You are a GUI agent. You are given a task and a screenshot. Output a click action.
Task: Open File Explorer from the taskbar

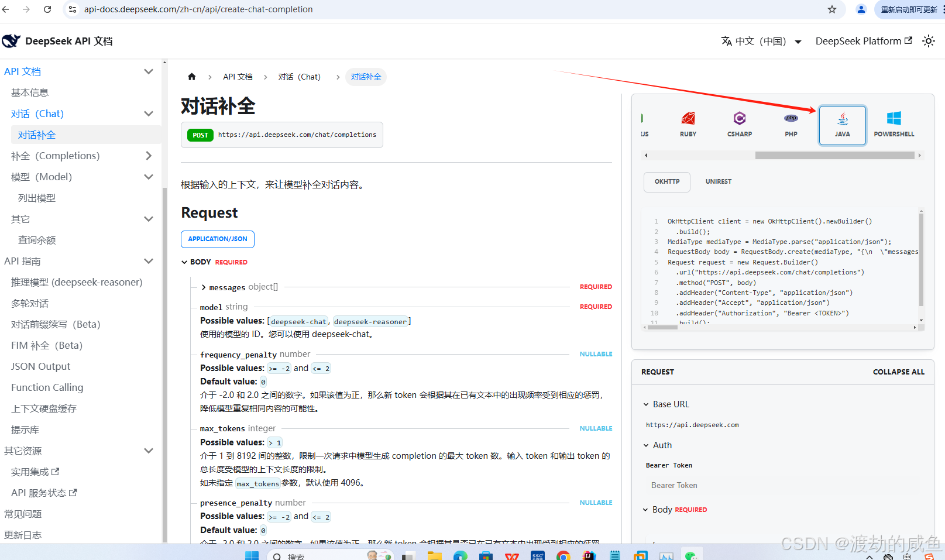click(x=435, y=555)
